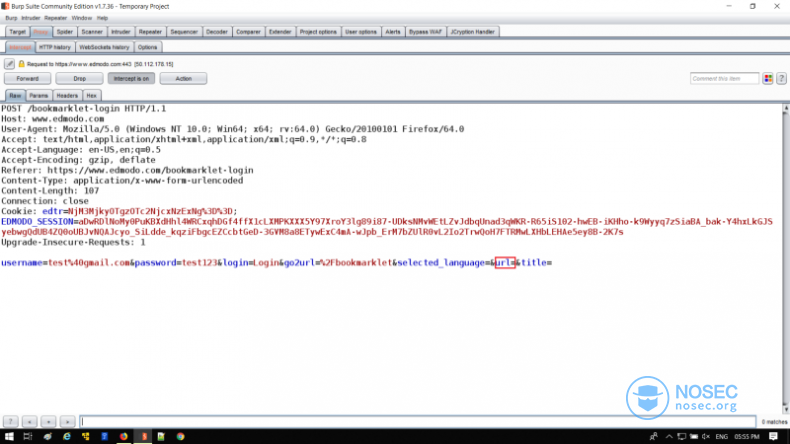Switch to the Spider tab
This screenshot has height=444, width=790.
64,32
